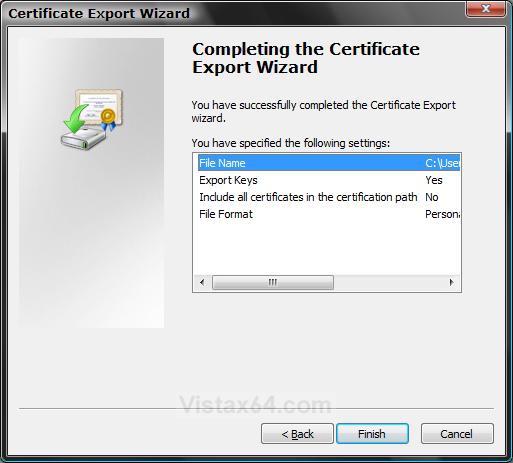Click the green download arrow on icon

[76, 119]
